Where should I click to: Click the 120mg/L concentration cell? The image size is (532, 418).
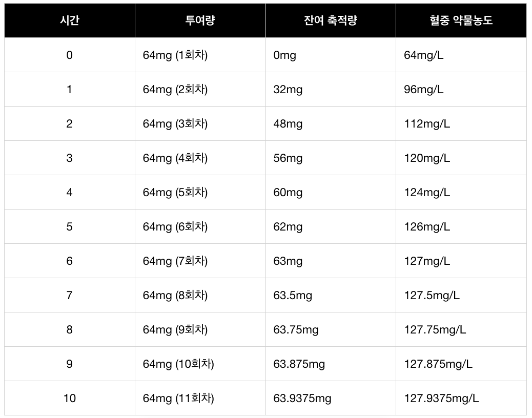tap(427, 158)
